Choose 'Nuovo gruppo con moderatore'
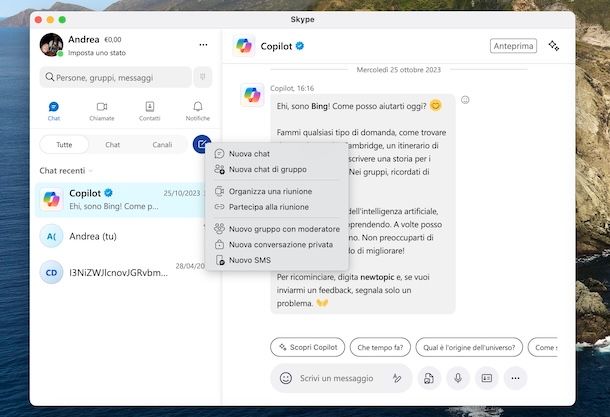 [276, 229]
